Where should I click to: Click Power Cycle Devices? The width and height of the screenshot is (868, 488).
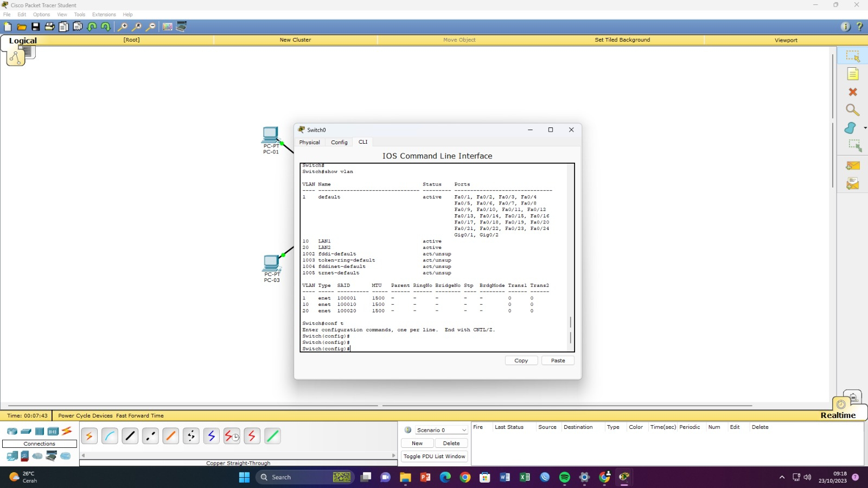click(x=85, y=416)
